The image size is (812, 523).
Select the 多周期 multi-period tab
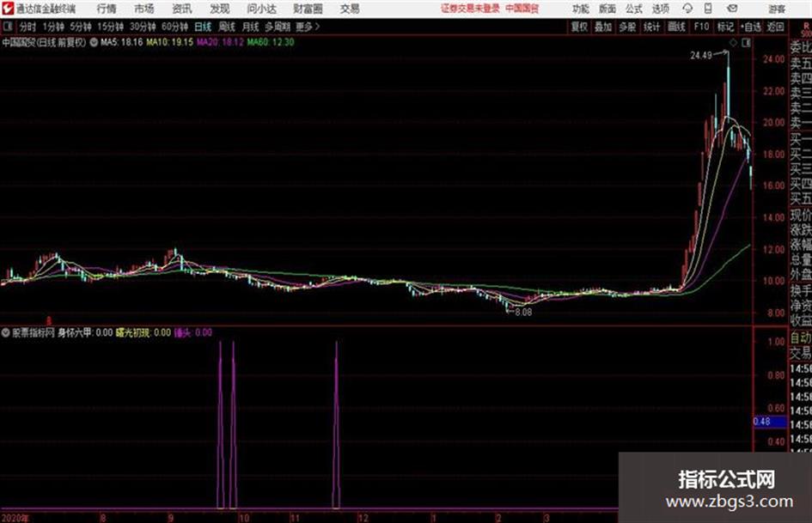(x=278, y=27)
